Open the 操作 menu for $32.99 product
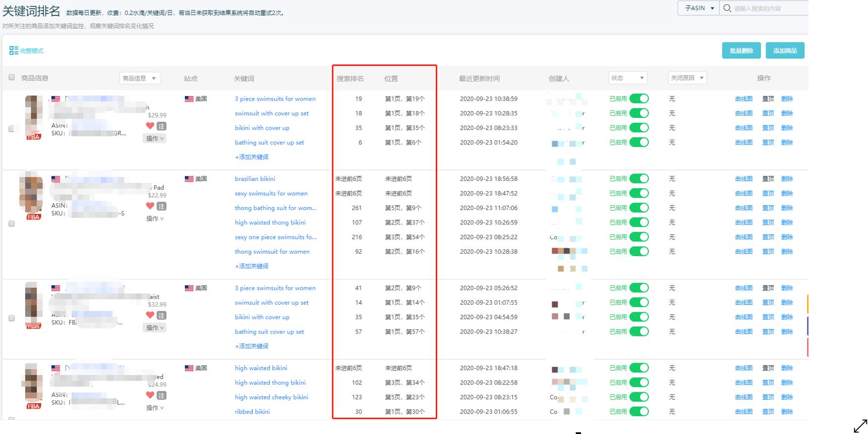The height and width of the screenshot is (434, 868). coord(155,328)
